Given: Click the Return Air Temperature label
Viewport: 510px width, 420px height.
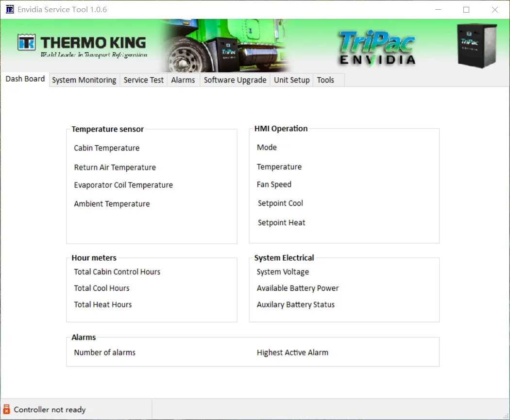Looking at the screenshot, I should coord(115,168).
